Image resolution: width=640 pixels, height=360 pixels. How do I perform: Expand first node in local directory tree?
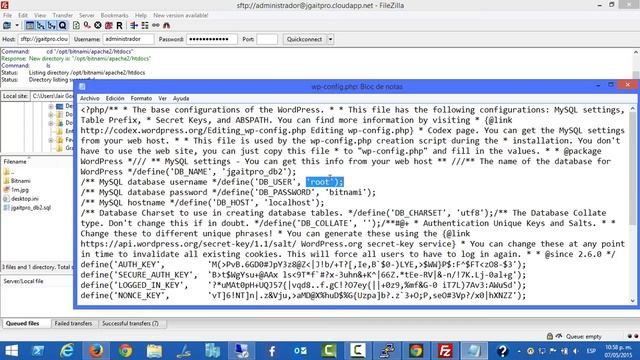pyautogui.click(x=51, y=106)
